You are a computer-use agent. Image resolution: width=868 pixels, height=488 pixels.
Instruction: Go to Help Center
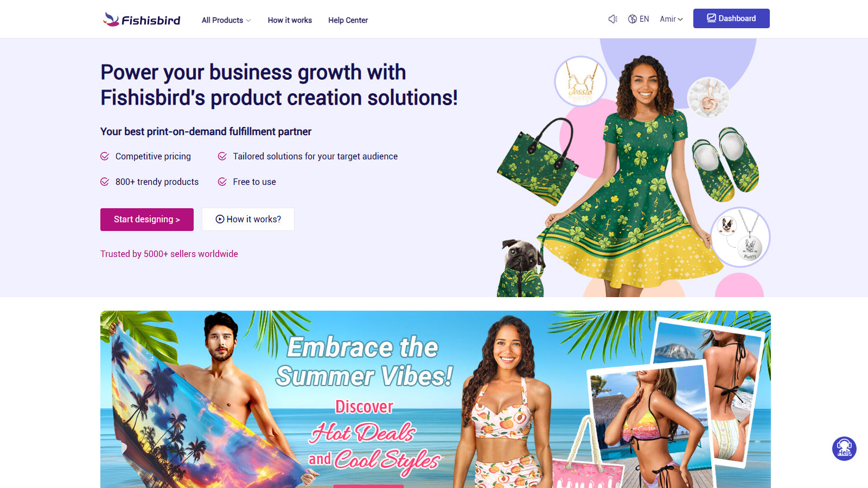[x=348, y=20]
